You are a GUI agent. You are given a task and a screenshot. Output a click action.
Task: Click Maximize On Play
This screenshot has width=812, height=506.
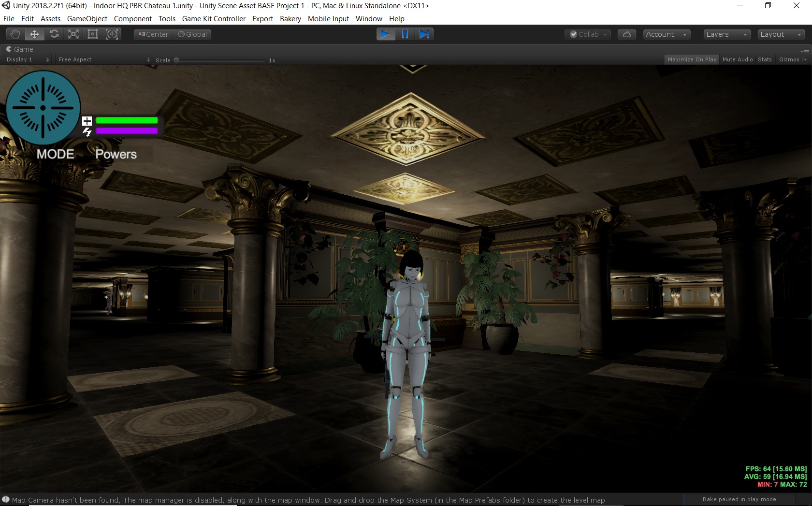[691, 59]
